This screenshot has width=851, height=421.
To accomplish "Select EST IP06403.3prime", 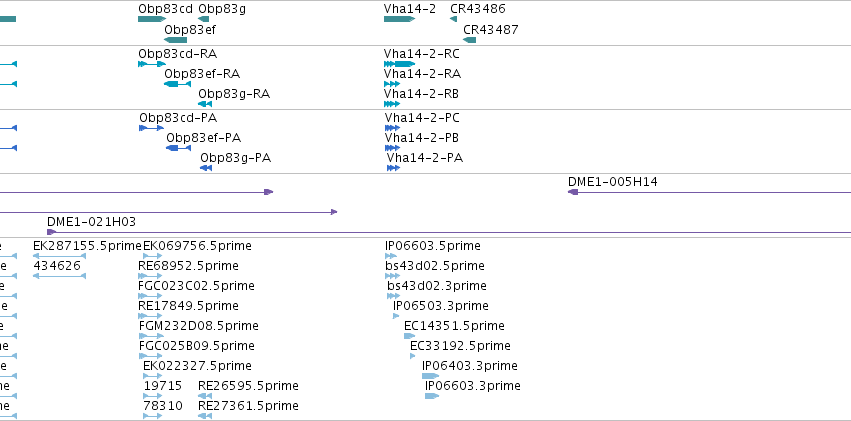I will [430, 376].
